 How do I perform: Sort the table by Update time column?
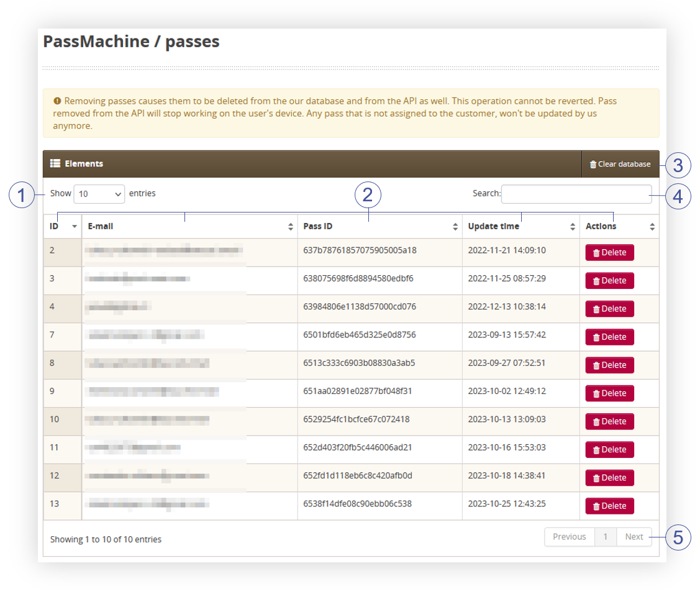pos(521,226)
